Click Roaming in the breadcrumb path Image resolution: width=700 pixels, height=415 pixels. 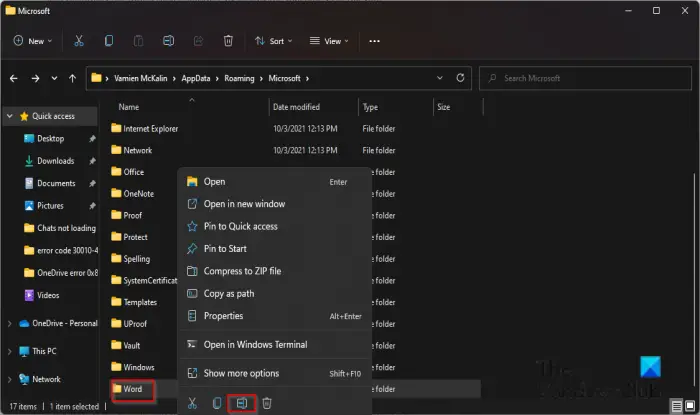click(239, 79)
